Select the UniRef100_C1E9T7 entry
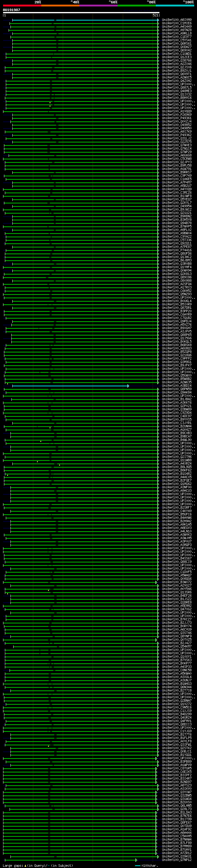Viewport: 197px width, 868px height. (176, 37)
